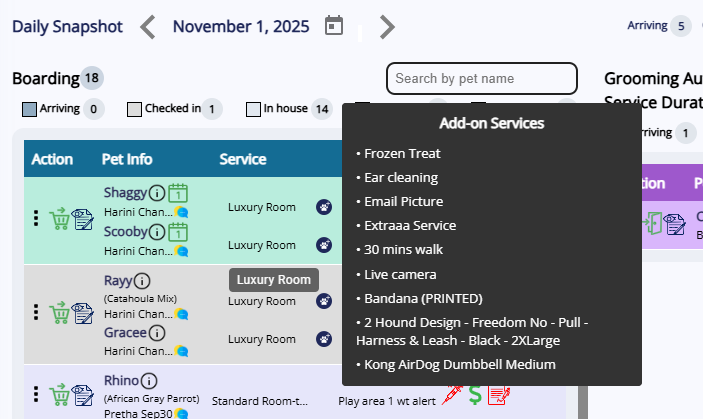Open notes icon in Shaggy's row
This screenshot has height=419, width=703.
click(83, 218)
